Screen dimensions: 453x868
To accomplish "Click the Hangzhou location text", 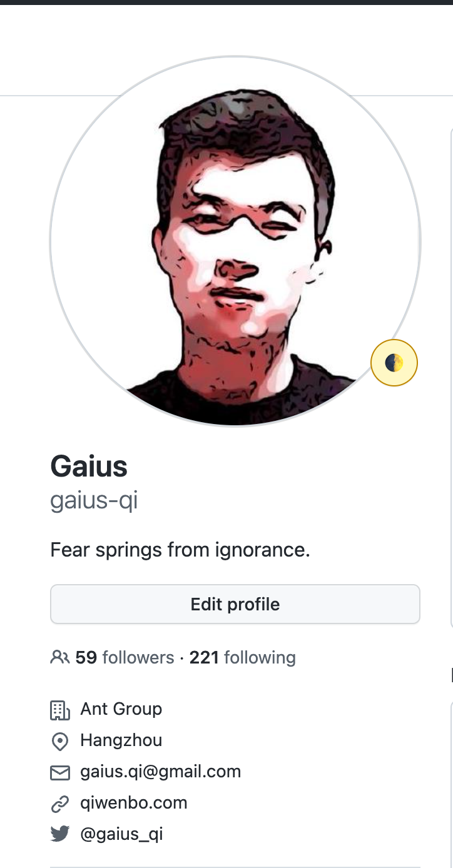I will click(x=121, y=740).
